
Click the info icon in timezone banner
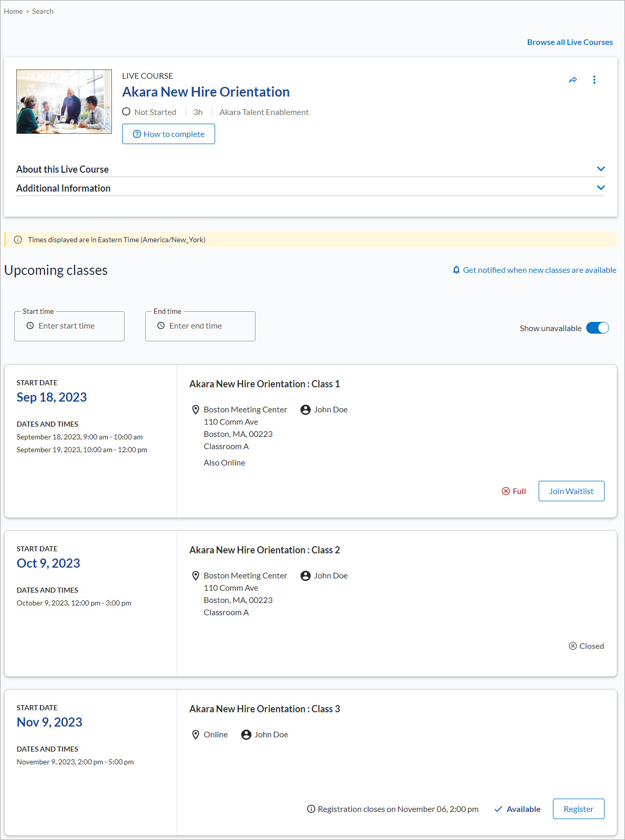coord(18,240)
